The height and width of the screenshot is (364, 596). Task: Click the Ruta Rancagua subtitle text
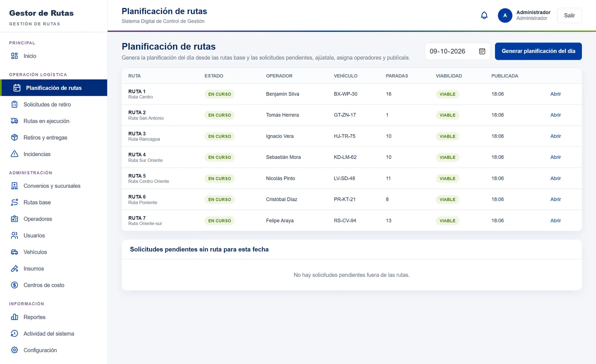pyautogui.click(x=144, y=139)
